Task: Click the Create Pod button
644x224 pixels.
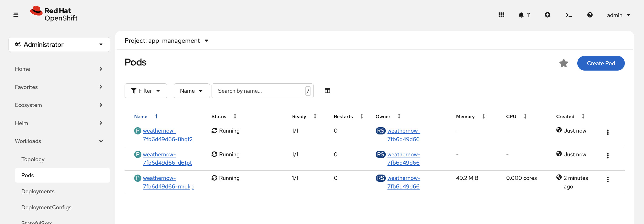Action: click(x=601, y=63)
